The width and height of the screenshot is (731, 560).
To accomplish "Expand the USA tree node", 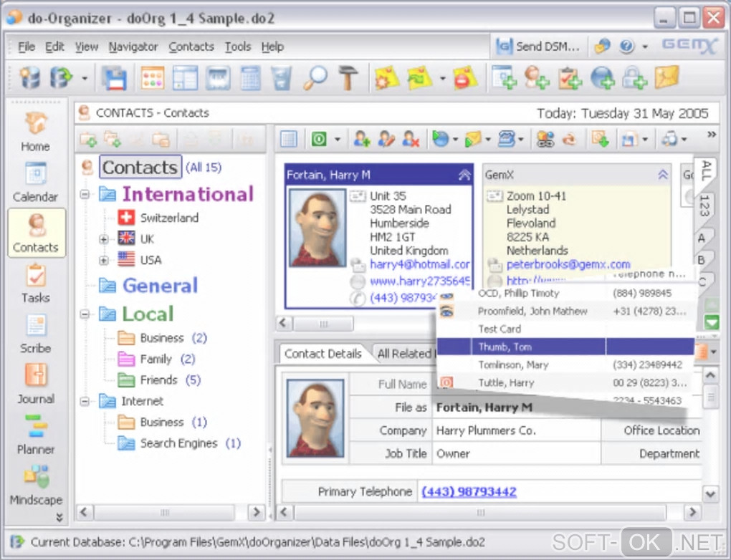I will click(x=104, y=260).
